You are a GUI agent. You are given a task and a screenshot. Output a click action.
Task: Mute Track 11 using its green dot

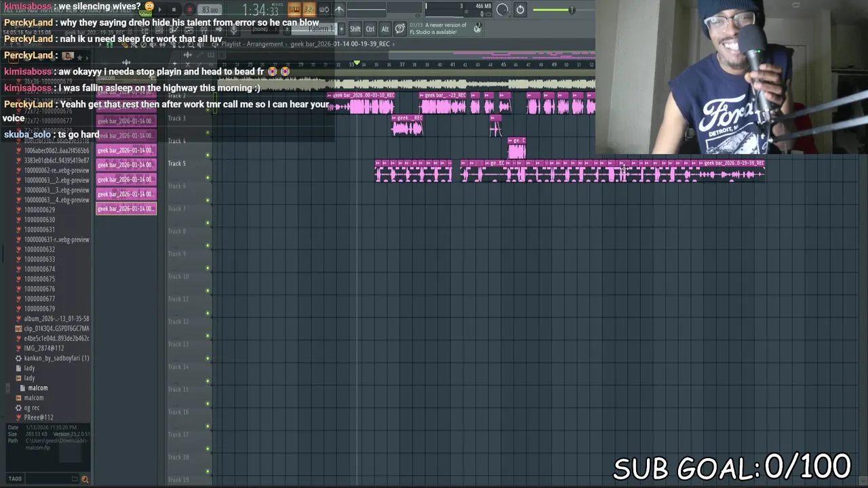(208, 313)
